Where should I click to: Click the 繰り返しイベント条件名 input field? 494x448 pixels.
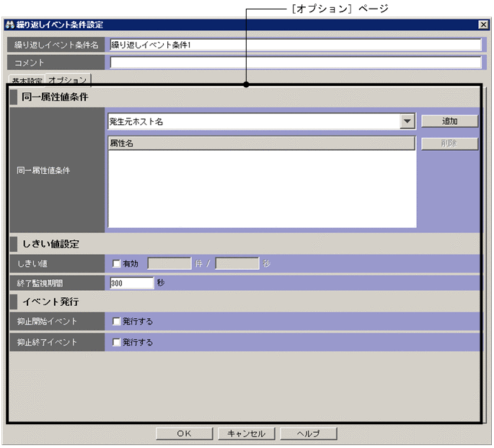tap(296, 45)
